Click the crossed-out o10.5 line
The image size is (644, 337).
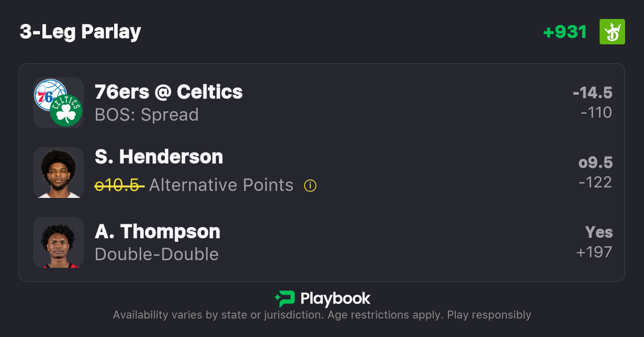click(119, 185)
